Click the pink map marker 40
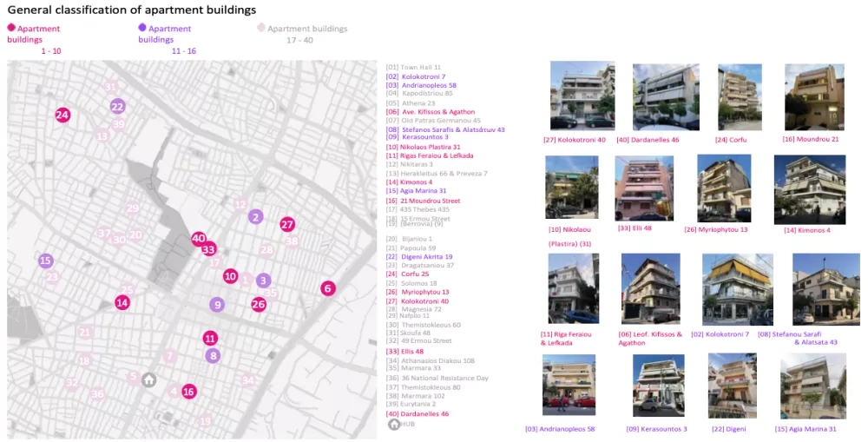The image size is (868, 442). (x=199, y=239)
